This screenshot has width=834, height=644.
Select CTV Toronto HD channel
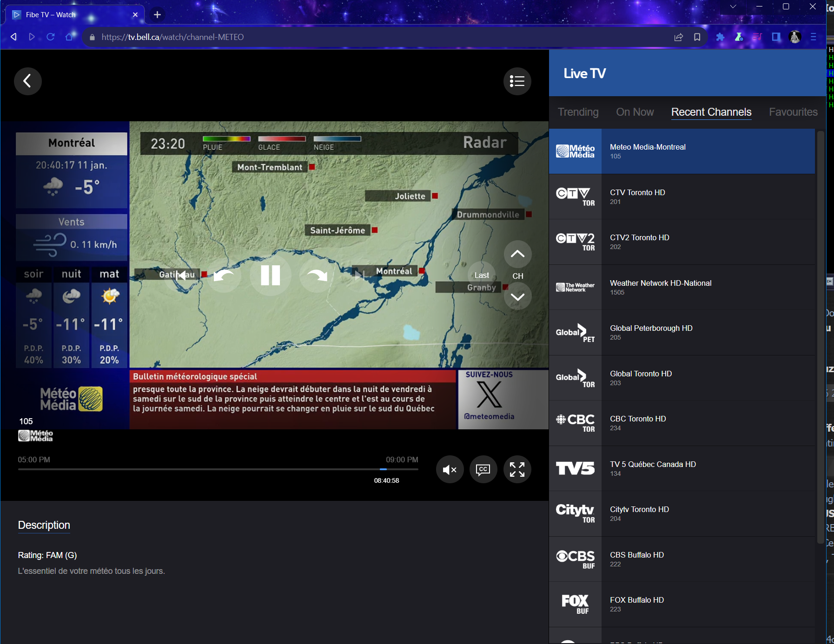coord(682,197)
